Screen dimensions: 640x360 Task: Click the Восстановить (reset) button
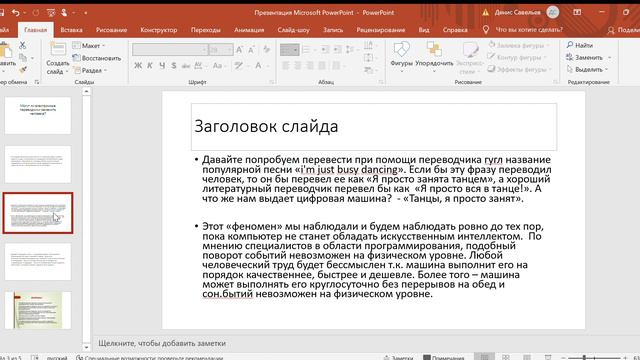[x=97, y=58]
